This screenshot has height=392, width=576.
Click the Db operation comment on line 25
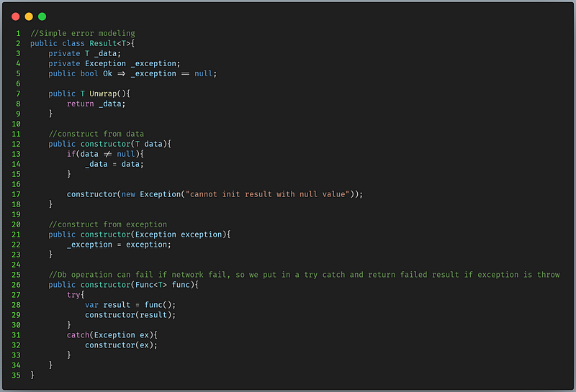click(x=304, y=275)
